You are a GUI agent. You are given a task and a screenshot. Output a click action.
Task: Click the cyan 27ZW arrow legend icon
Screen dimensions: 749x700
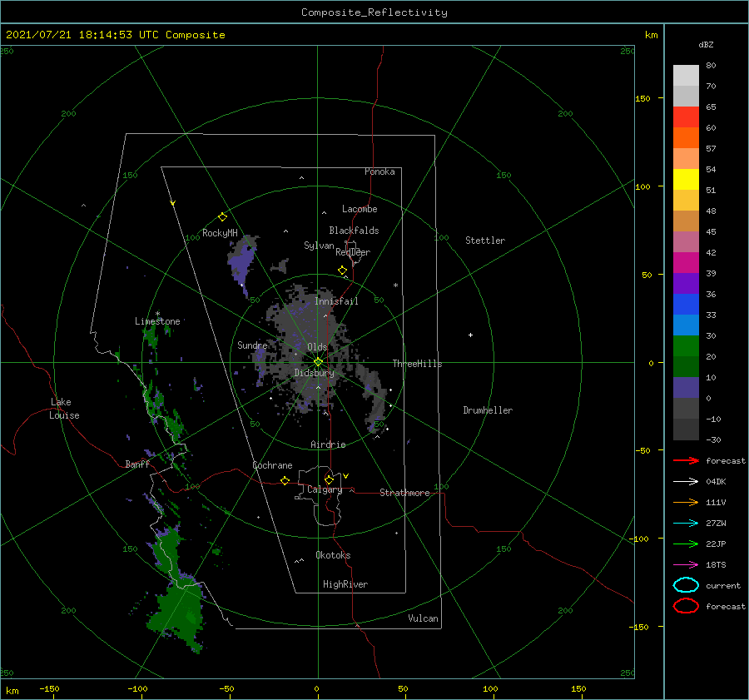(x=686, y=524)
